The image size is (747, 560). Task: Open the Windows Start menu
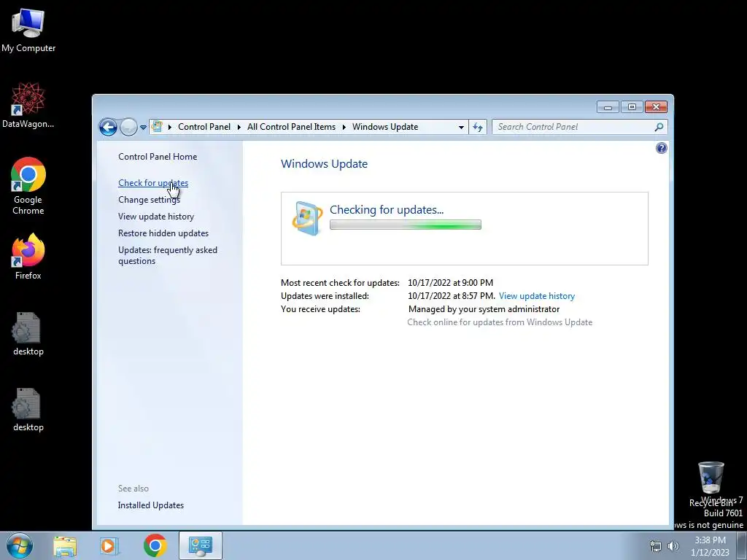20,545
